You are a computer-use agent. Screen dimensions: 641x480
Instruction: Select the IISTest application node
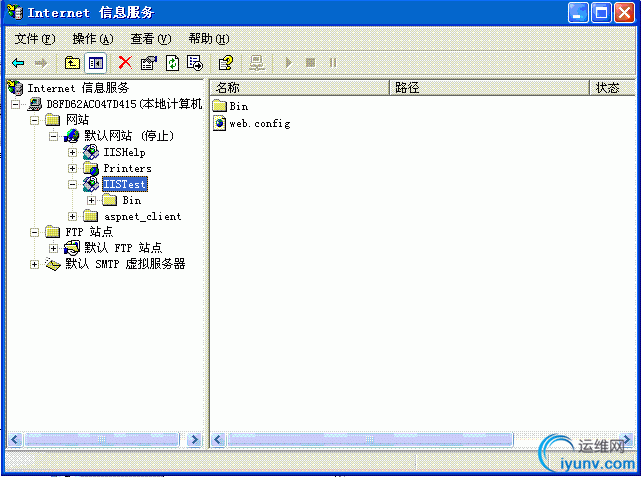click(125, 184)
